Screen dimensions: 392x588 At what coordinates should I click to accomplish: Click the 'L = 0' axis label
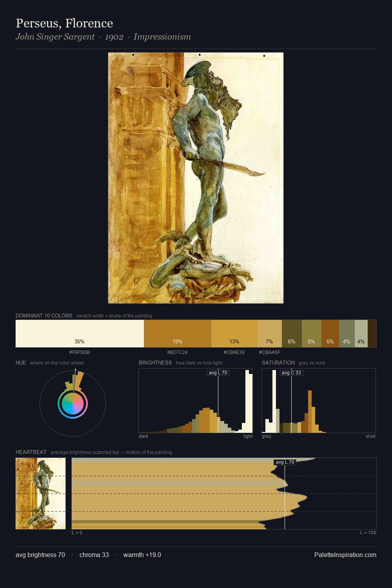coord(77,533)
